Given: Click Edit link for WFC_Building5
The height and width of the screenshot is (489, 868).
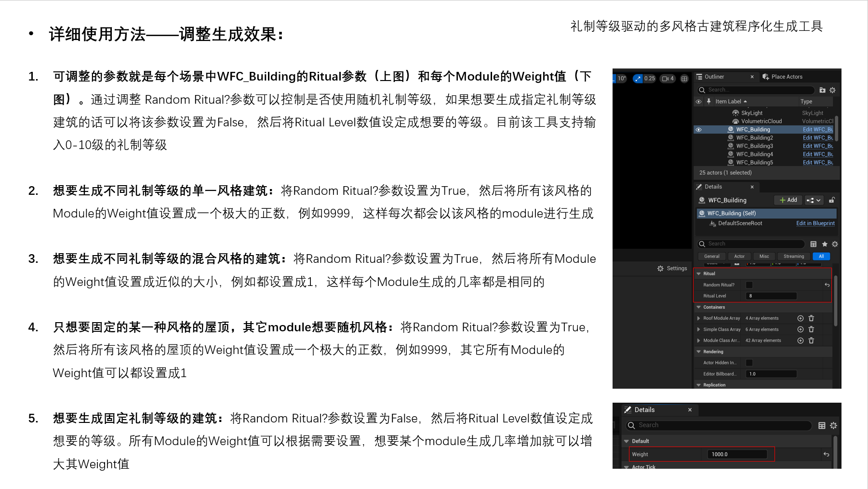Looking at the screenshot, I should coord(818,163).
